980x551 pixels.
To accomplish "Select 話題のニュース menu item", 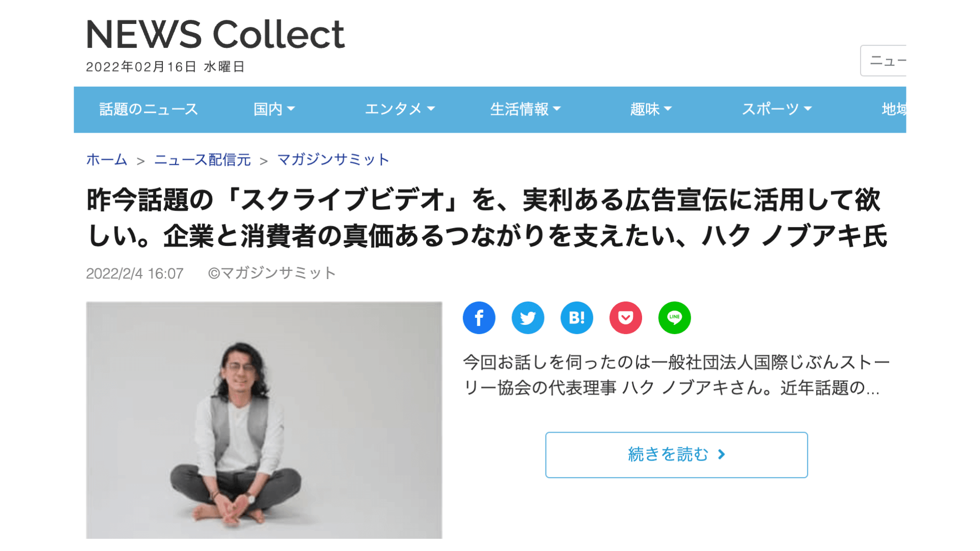I will click(x=149, y=109).
